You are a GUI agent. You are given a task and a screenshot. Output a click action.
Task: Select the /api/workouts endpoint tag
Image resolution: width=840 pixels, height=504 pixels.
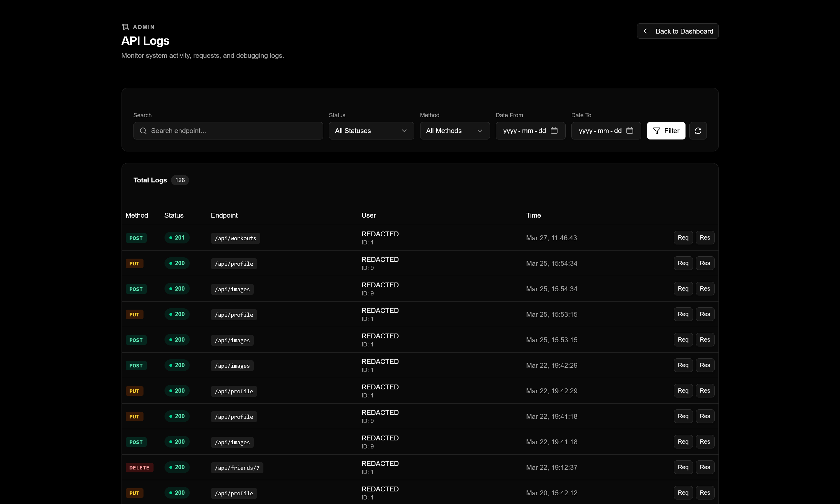235,238
